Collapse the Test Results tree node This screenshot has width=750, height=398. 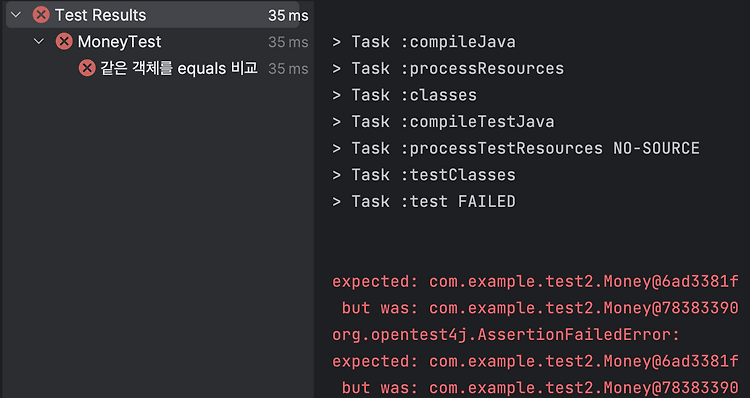(16, 15)
